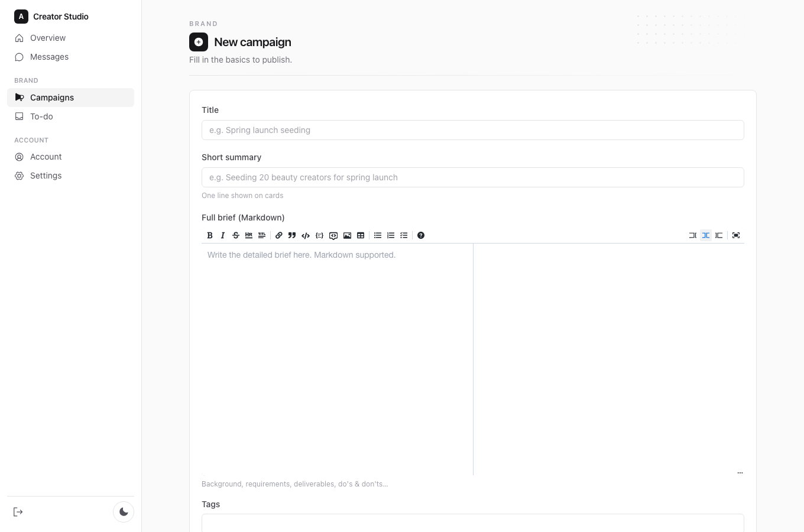Focus the Short summary input field
The height and width of the screenshot is (532, 804).
[x=473, y=177]
